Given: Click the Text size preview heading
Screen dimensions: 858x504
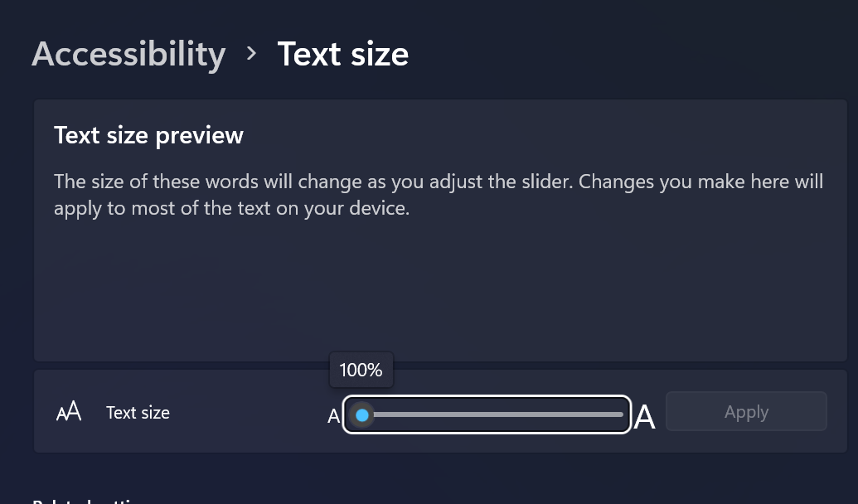Looking at the screenshot, I should (148, 135).
